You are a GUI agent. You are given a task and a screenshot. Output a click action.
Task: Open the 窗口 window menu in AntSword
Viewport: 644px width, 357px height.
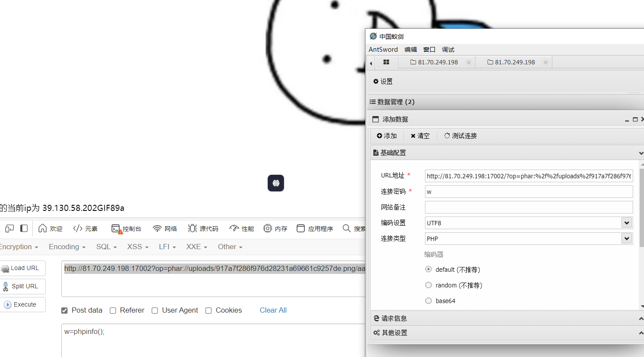[x=429, y=50]
